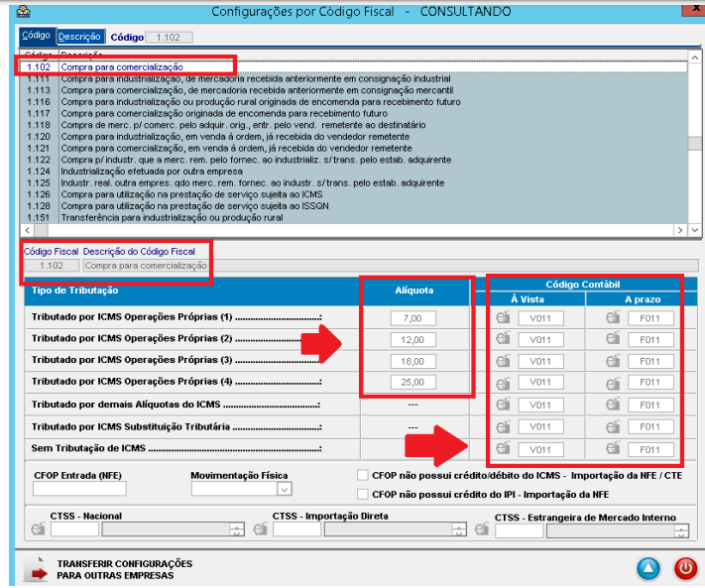Open lookup icon for Sem Tributação À Vista
This screenshot has height=588, width=705.
(503, 448)
